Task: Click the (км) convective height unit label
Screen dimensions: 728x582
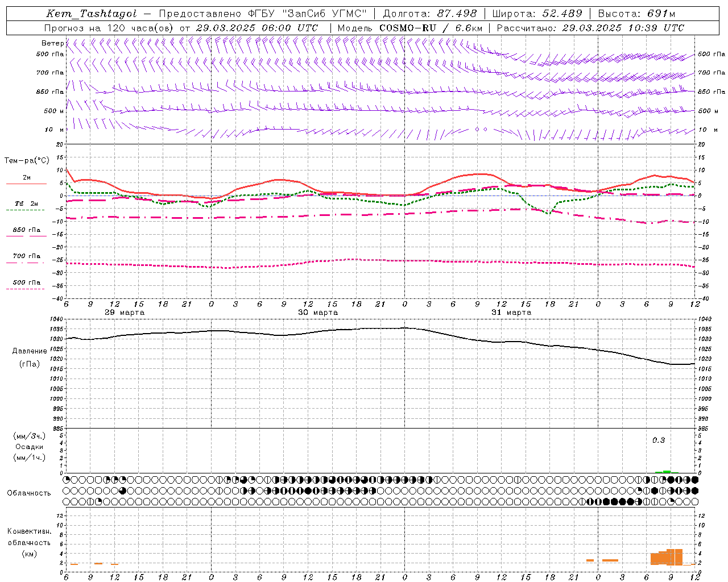Action: coord(30,554)
